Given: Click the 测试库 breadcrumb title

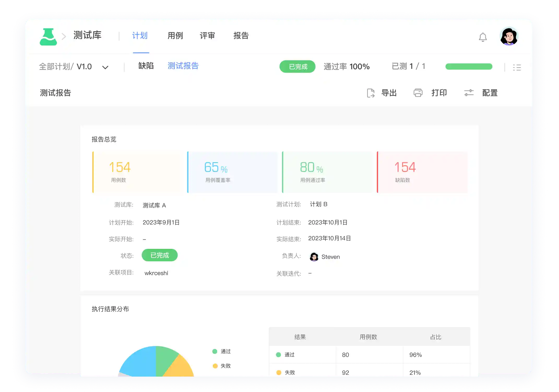Looking at the screenshot, I should pos(87,35).
